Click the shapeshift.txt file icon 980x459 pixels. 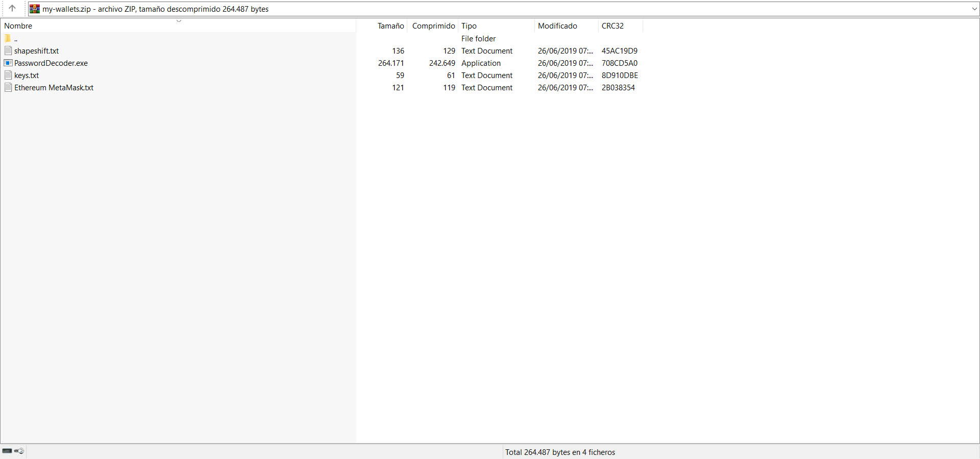click(x=8, y=51)
